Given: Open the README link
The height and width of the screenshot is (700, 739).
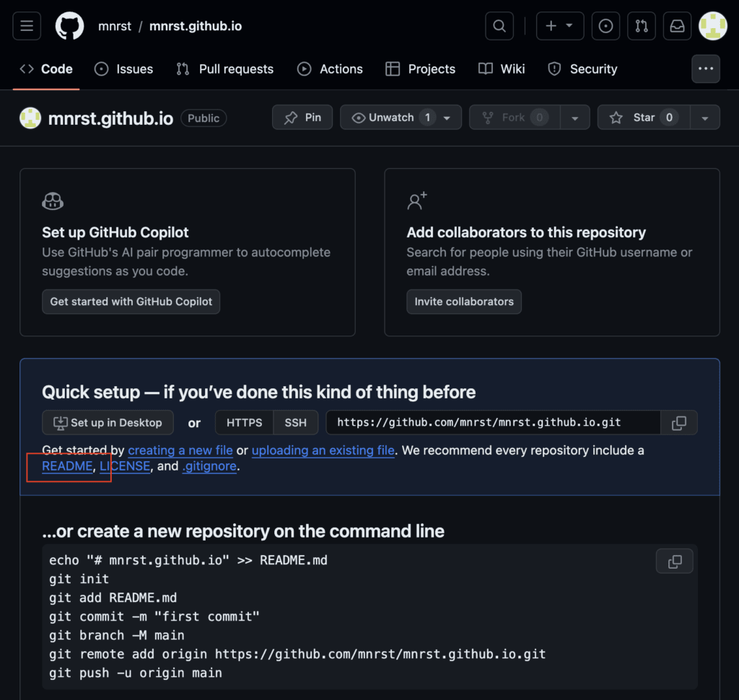Looking at the screenshot, I should [67, 466].
